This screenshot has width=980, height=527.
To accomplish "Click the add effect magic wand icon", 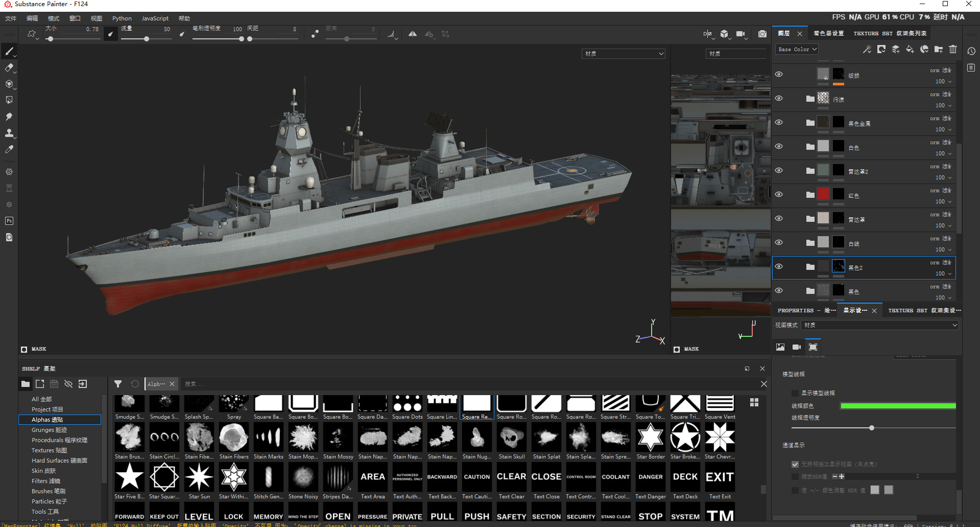I will click(867, 49).
